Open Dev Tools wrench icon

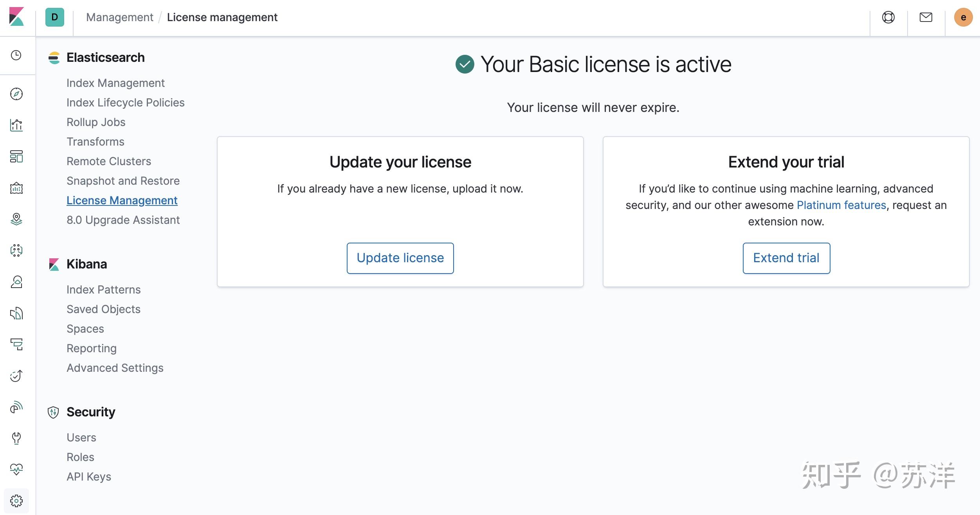coord(16,438)
